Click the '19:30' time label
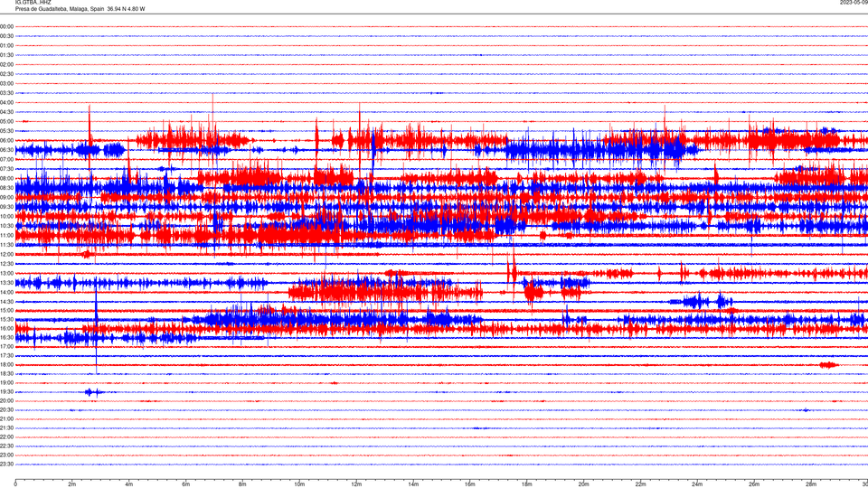Screen dimensions: 868x488 pyautogui.click(x=6, y=391)
